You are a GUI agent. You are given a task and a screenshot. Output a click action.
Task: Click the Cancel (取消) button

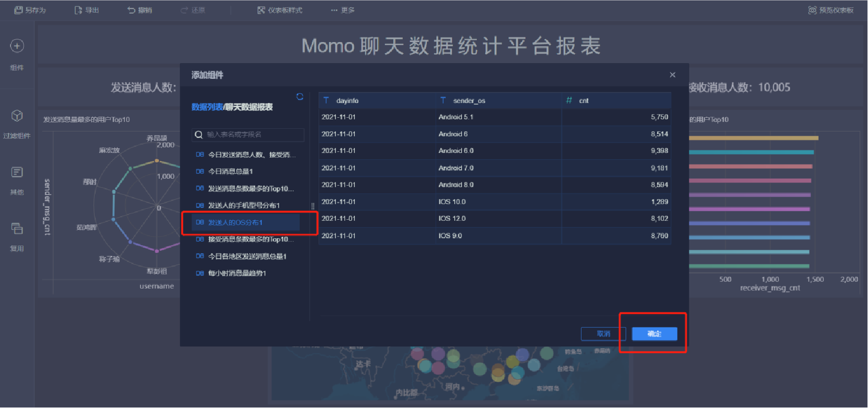click(x=604, y=334)
